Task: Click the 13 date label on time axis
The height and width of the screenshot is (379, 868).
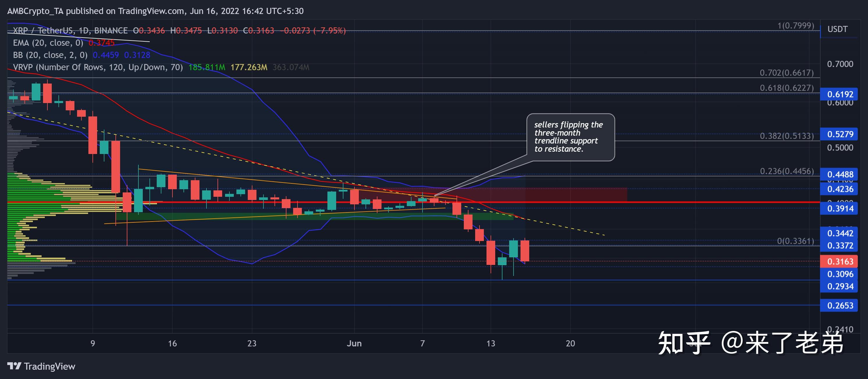Action: (x=491, y=343)
